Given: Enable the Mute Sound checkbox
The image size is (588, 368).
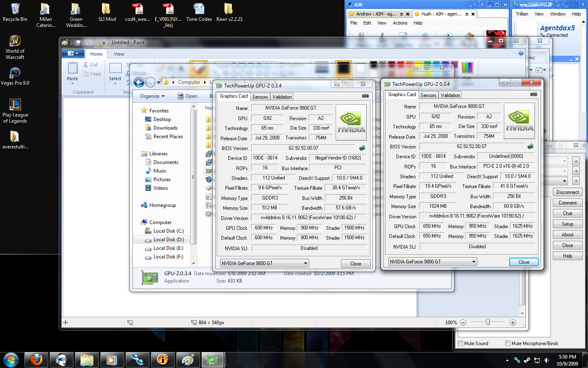Looking at the screenshot, I should click(x=461, y=343).
